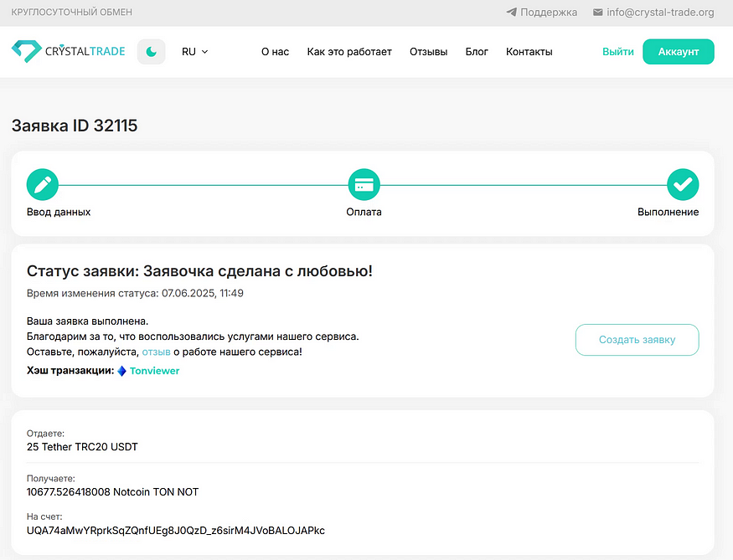This screenshot has width=733, height=560.
Task: Click the wallet address starting UQA74aMw
Action: pos(176,531)
